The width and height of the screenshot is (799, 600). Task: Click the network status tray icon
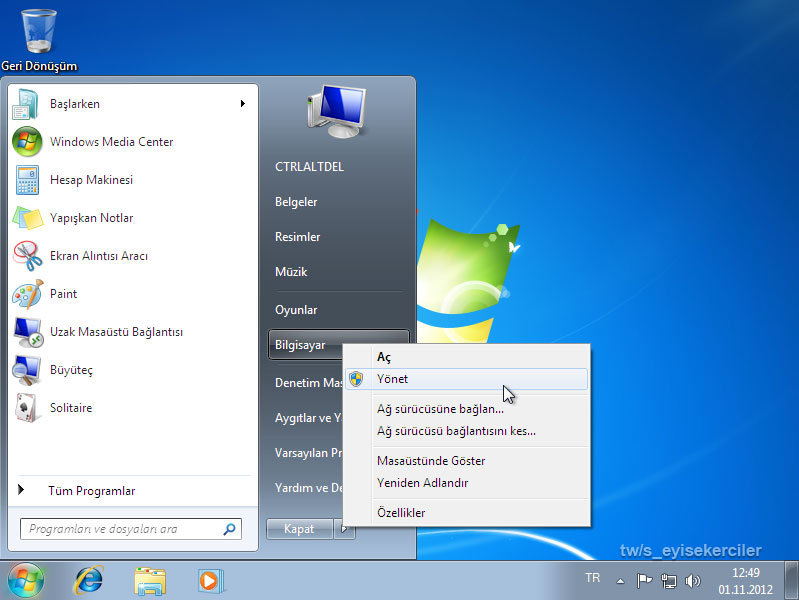[669, 581]
